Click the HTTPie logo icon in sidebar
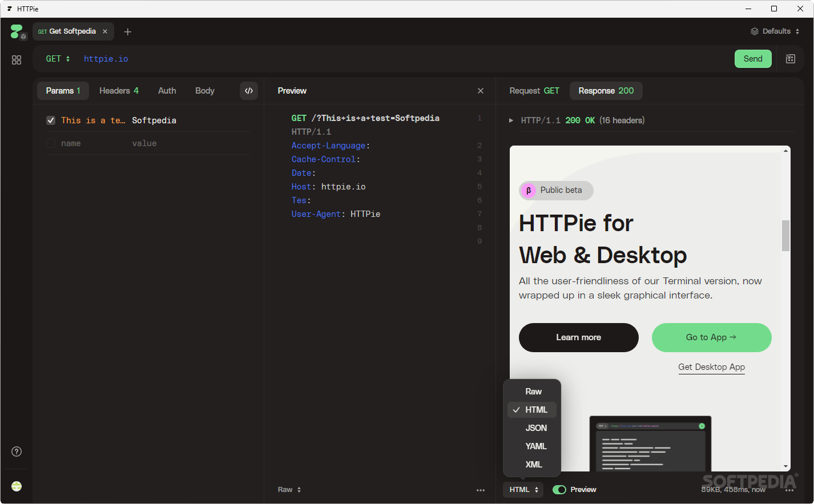This screenshot has width=814, height=504. (17, 32)
